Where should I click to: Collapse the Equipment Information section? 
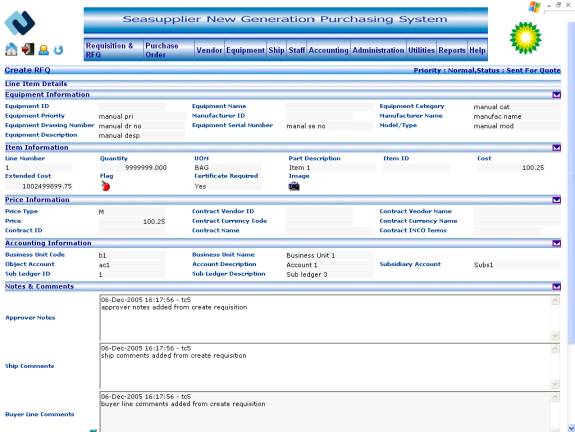(556, 95)
